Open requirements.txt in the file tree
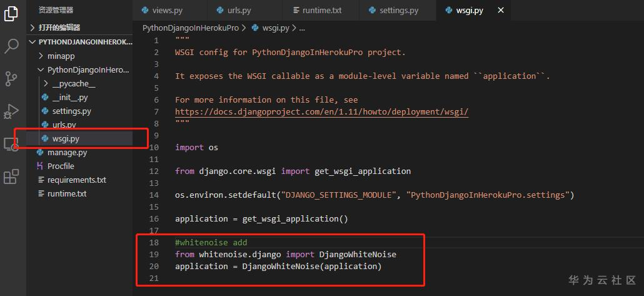The height and width of the screenshot is (296, 644). pos(76,180)
